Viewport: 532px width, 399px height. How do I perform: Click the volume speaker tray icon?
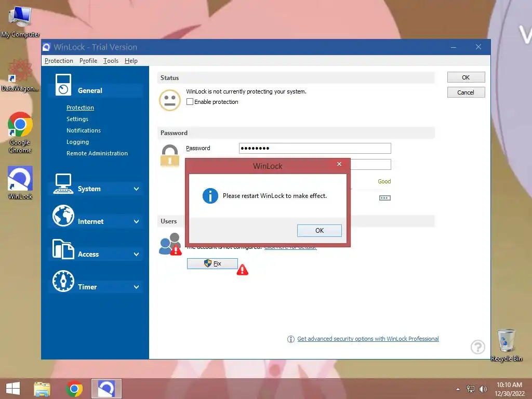tap(483, 389)
